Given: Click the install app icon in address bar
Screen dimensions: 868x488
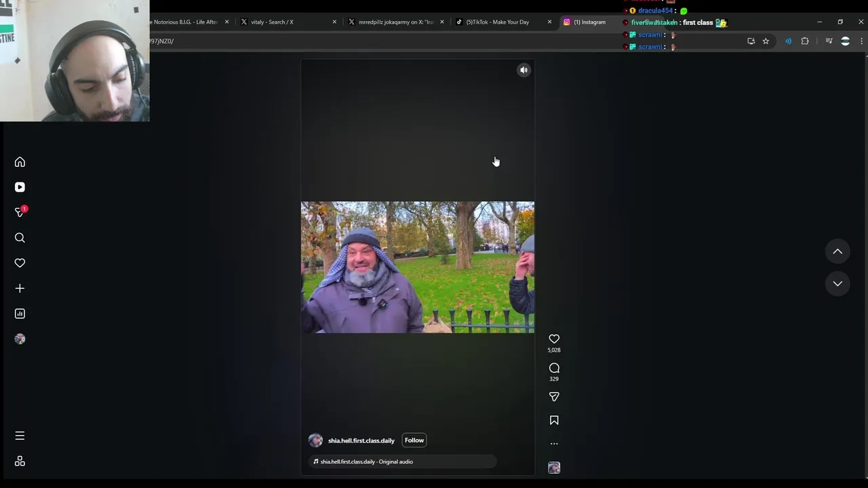Looking at the screenshot, I should pyautogui.click(x=751, y=41).
